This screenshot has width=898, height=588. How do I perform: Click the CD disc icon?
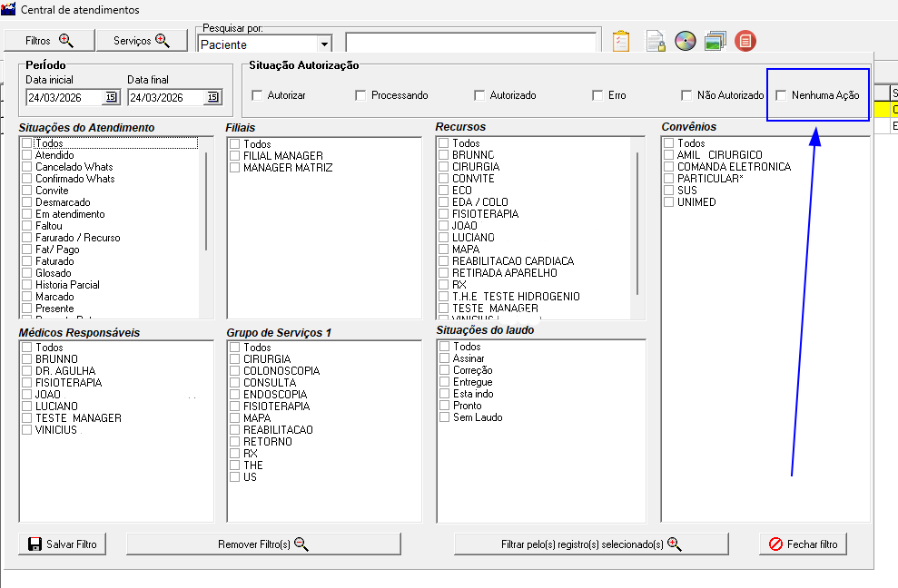point(685,41)
